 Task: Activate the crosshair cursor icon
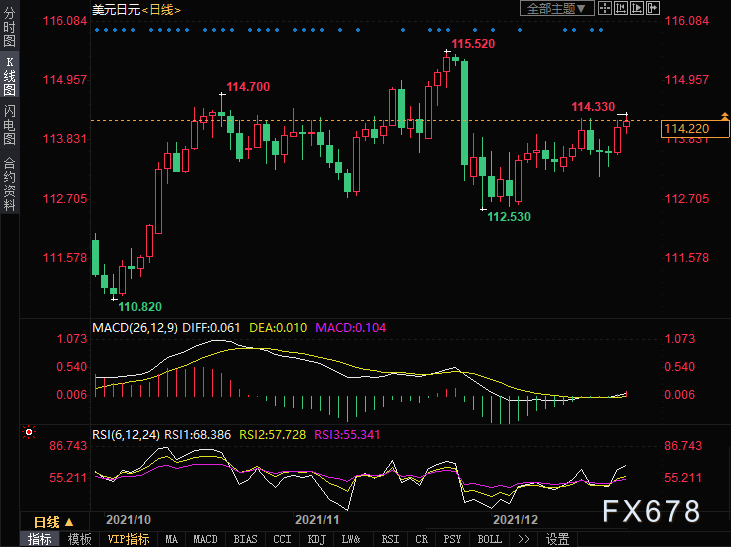(x=605, y=8)
